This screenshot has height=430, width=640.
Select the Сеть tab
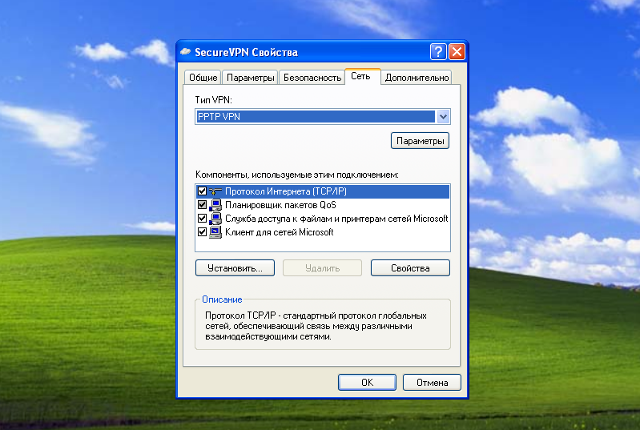tap(361, 76)
